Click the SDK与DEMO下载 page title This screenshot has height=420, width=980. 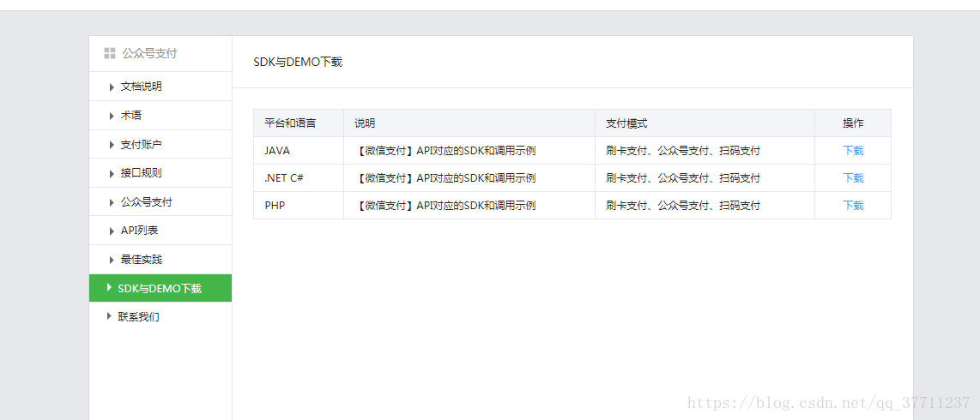(298, 62)
